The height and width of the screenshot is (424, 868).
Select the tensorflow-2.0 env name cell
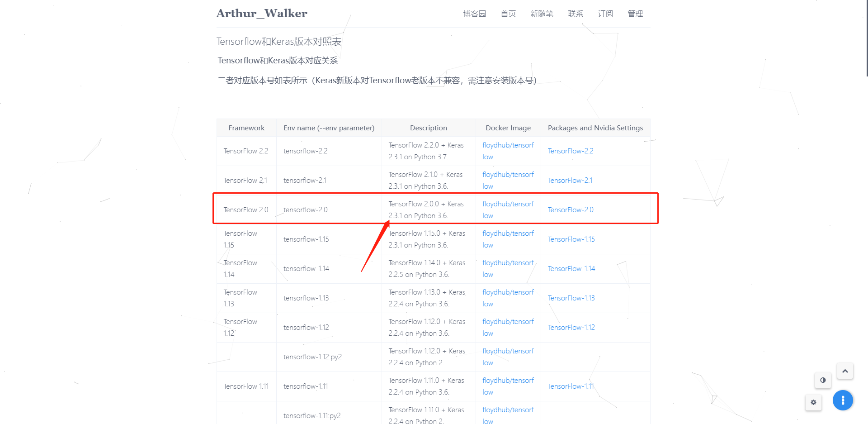(x=329, y=210)
